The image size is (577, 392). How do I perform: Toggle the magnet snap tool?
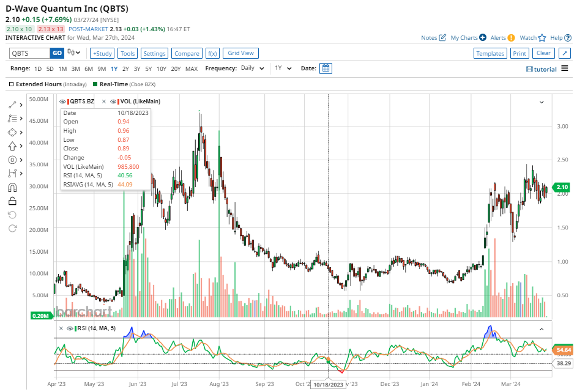(12, 188)
